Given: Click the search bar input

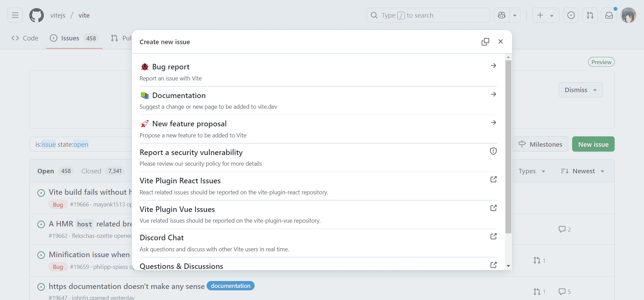Looking at the screenshot, I should tap(428, 16).
